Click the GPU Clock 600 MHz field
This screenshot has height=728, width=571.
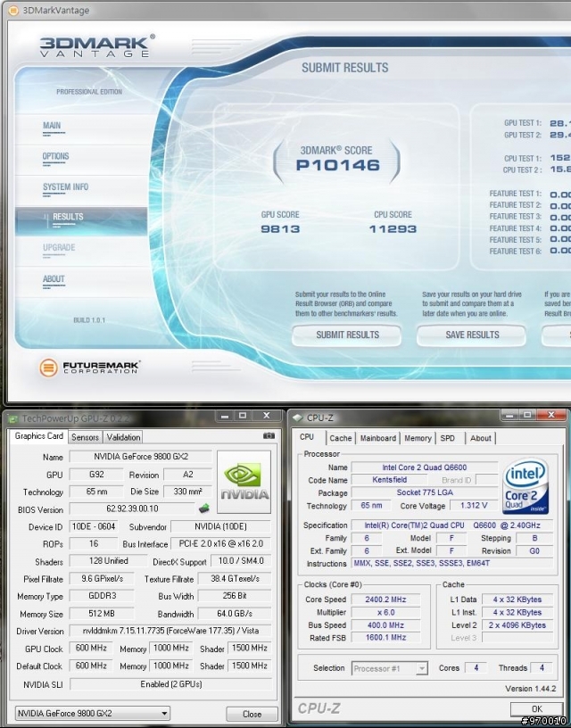click(x=91, y=648)
